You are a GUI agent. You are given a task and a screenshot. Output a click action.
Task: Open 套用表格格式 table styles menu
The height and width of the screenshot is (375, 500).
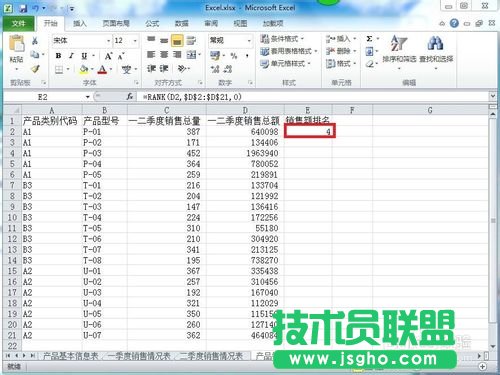pos(288,51)
